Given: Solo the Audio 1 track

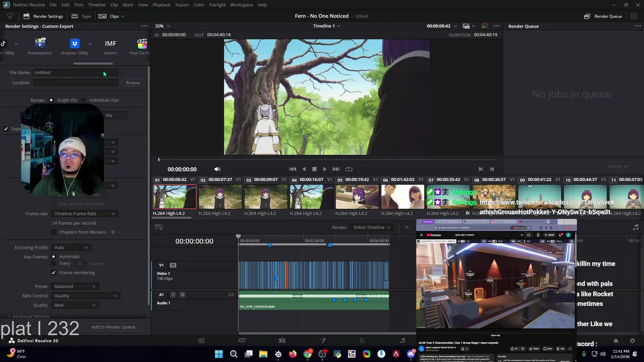Looking at the screenshot, I should [x=173, y=295].
